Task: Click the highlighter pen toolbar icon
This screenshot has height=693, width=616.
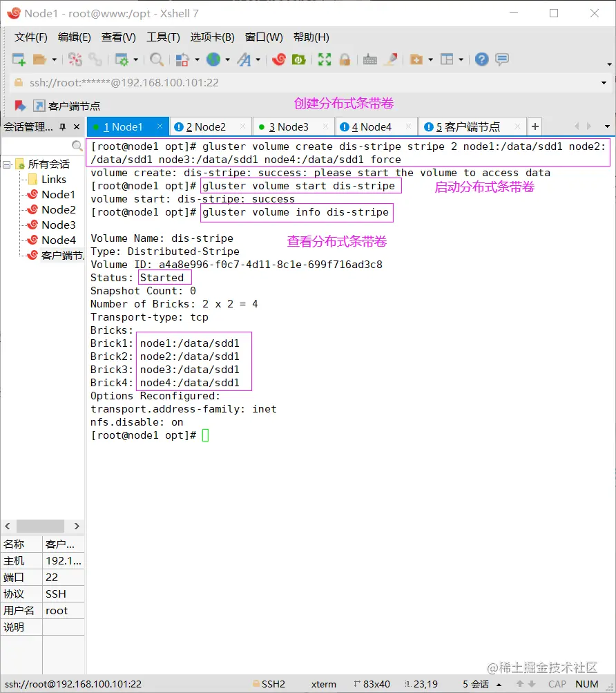Action: [391, 59]
